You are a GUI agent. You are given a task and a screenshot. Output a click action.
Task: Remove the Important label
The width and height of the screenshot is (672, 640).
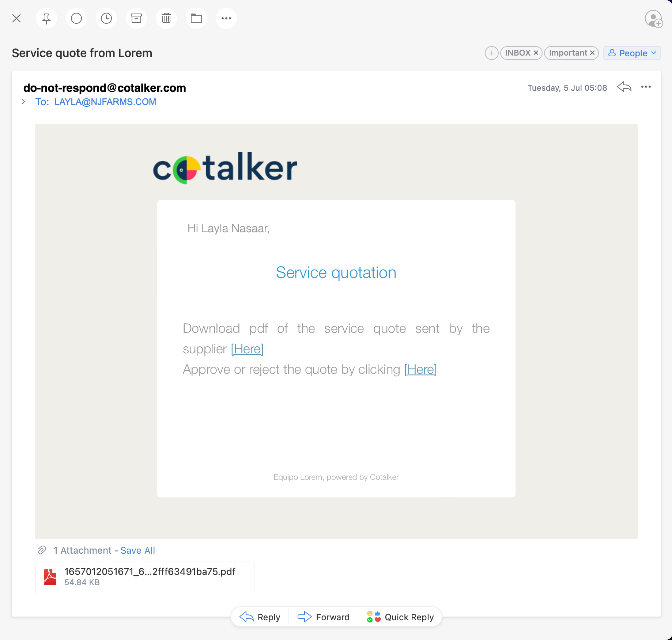[x=592, y=53]
